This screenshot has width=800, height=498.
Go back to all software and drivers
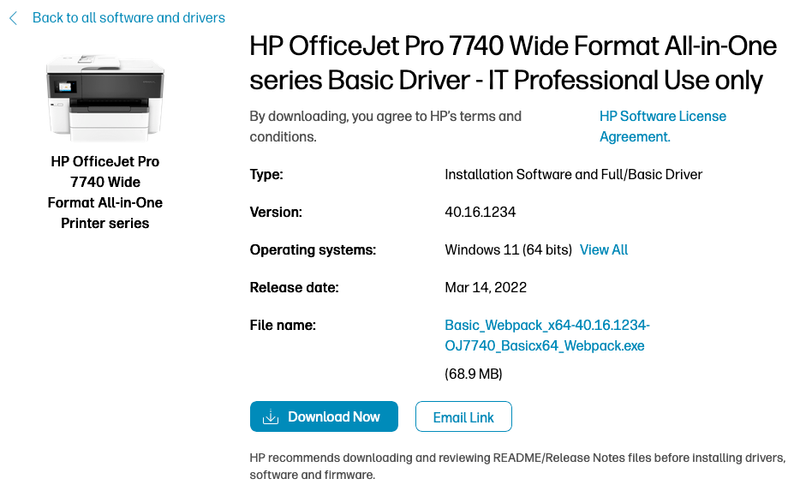pos(128,18)
